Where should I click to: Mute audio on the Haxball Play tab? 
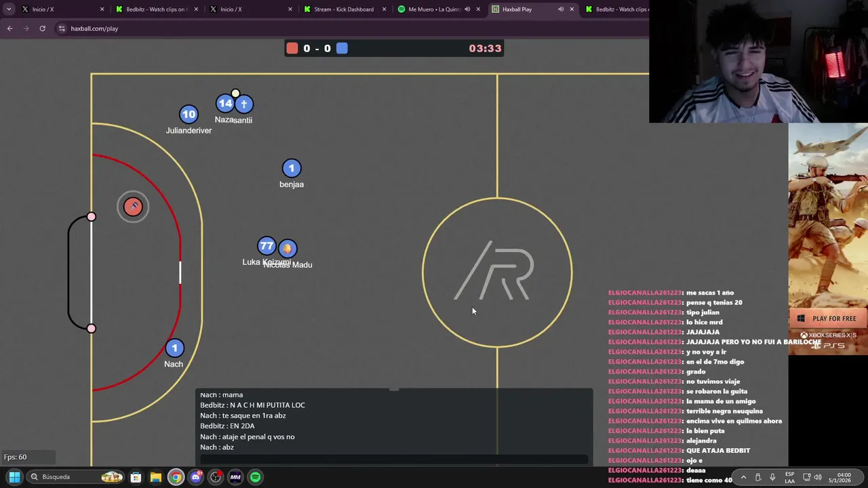561,9
